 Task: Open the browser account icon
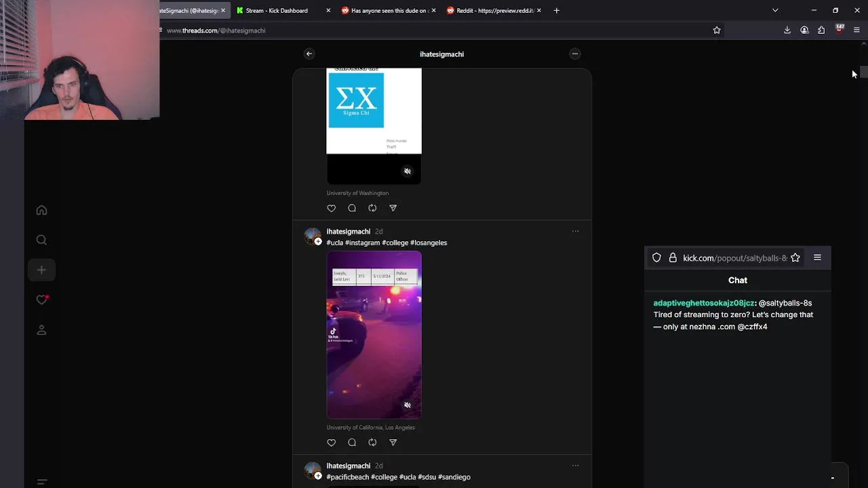[x=804, y=30]
